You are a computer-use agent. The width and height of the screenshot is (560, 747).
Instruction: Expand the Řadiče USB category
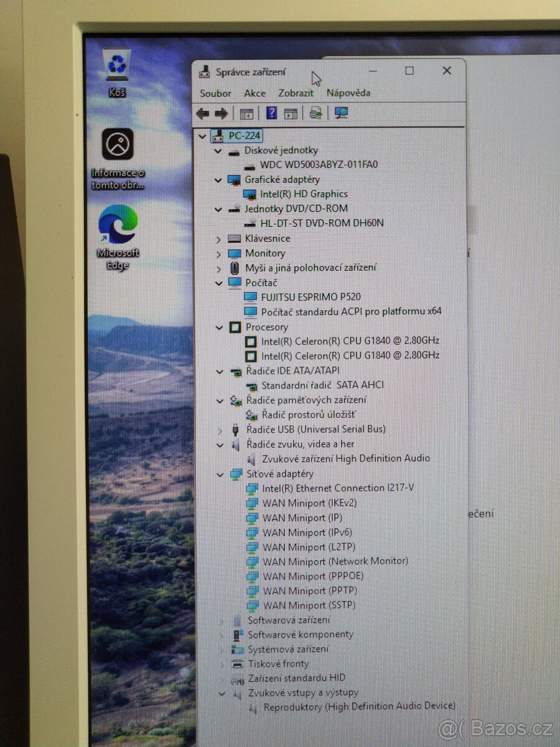point(219,430)
